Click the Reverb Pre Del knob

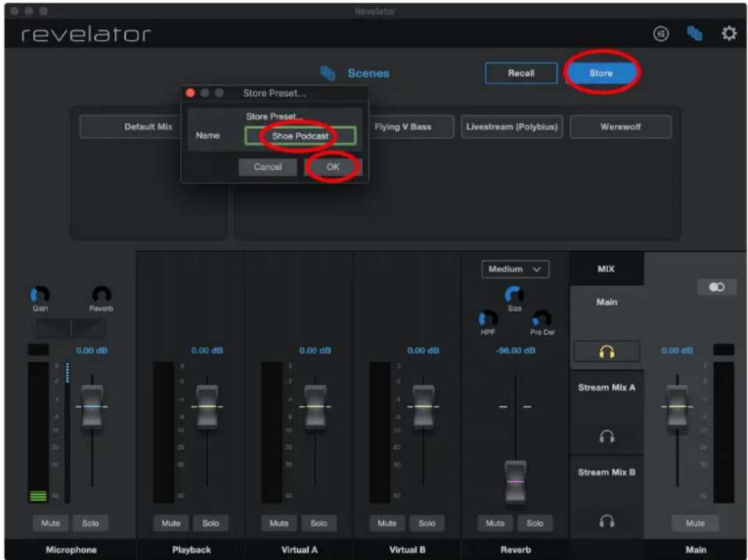click(541, 318)
